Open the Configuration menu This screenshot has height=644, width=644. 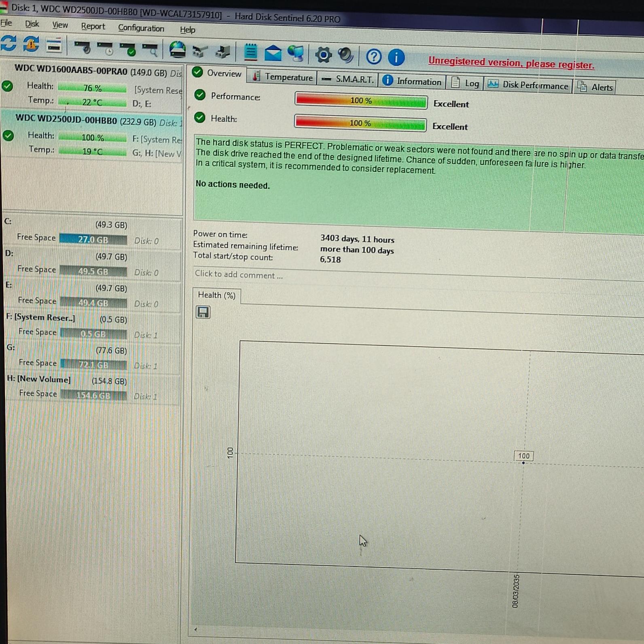point(141,28)
